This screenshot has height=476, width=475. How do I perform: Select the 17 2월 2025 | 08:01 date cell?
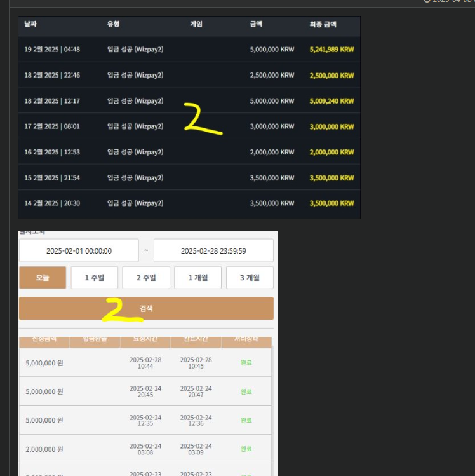52,126
